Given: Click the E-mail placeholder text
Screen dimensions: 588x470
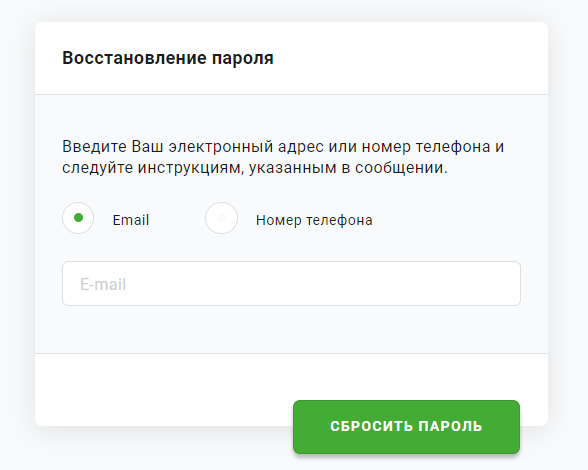Looking at the screenshot, I should [103, 284].
